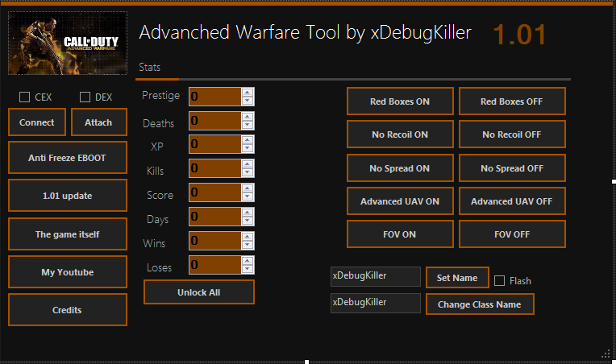
Task: Click the Set Name button
Action: (457, 277)
